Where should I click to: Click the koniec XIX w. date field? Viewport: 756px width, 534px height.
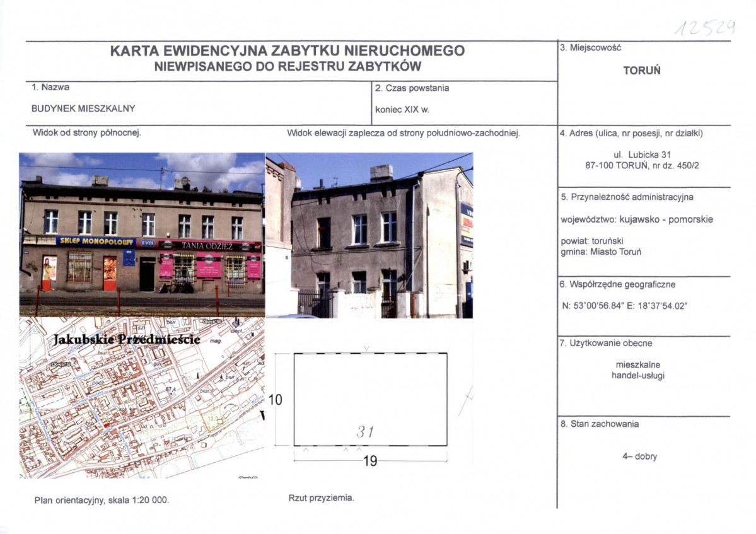tap(402, 110)
